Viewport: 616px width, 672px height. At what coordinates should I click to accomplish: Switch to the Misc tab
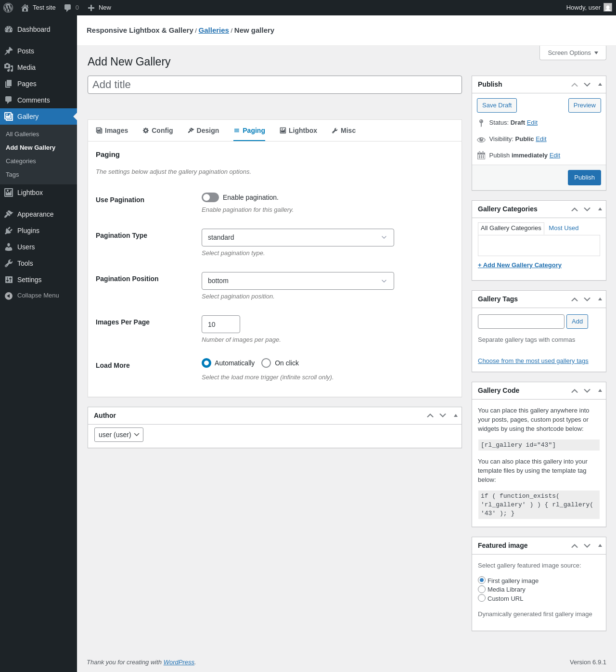click(x=344, y=130)
